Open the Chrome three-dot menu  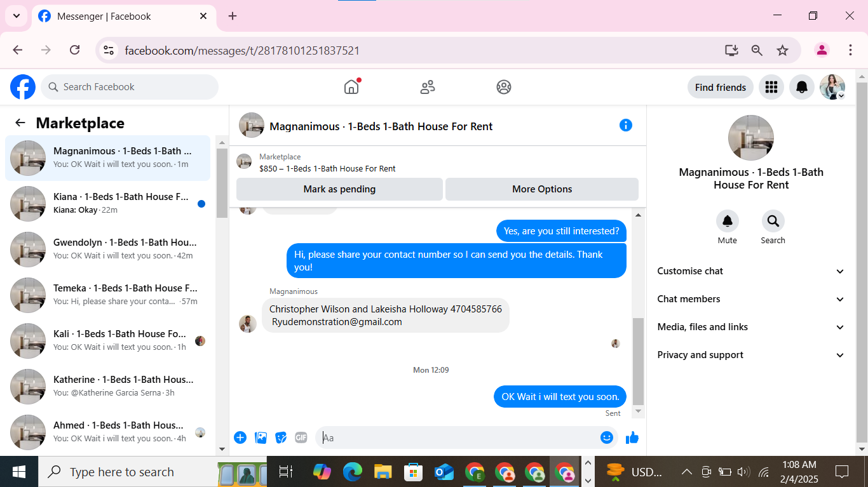[x=850, y=50]
